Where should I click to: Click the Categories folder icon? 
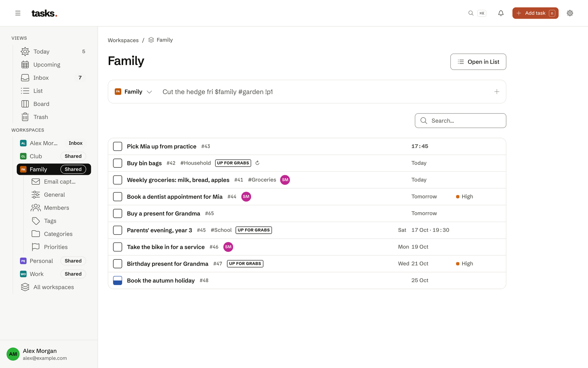pos(36,234)
